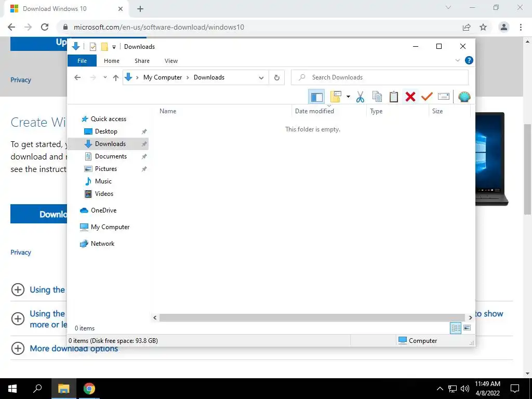Select Quick access in the navigation tree
The width and height of the screenshot is (532, 399).
point(108,119)
